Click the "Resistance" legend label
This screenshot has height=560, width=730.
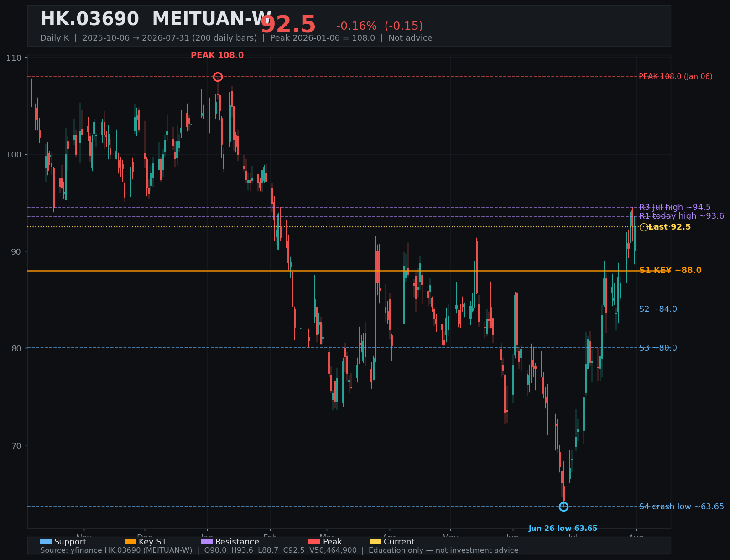point(237,542)
